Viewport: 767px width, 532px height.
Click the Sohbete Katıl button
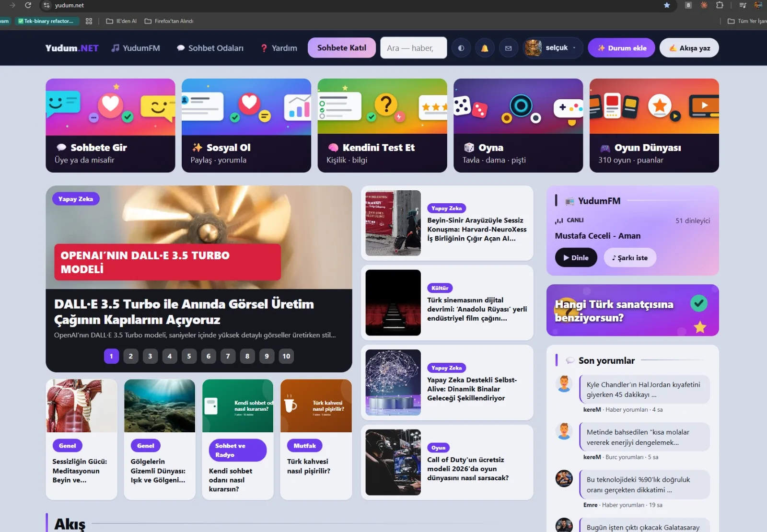[342, 48]
